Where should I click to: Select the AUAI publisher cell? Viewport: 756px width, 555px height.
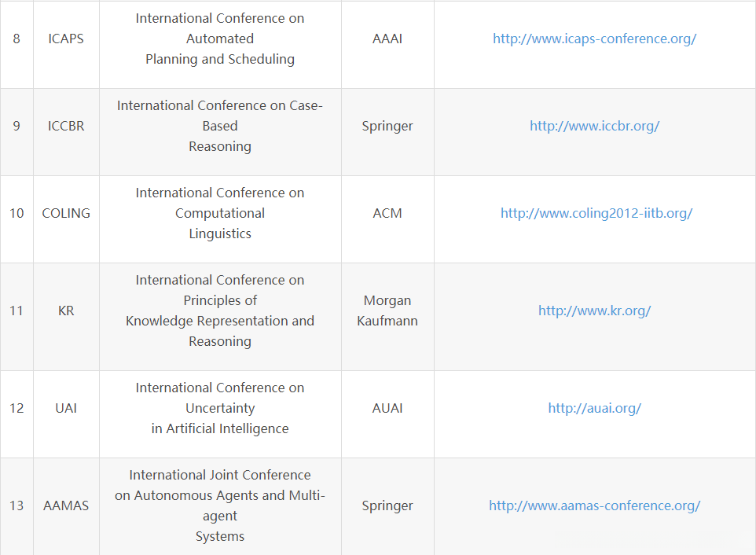coord(387,408)
